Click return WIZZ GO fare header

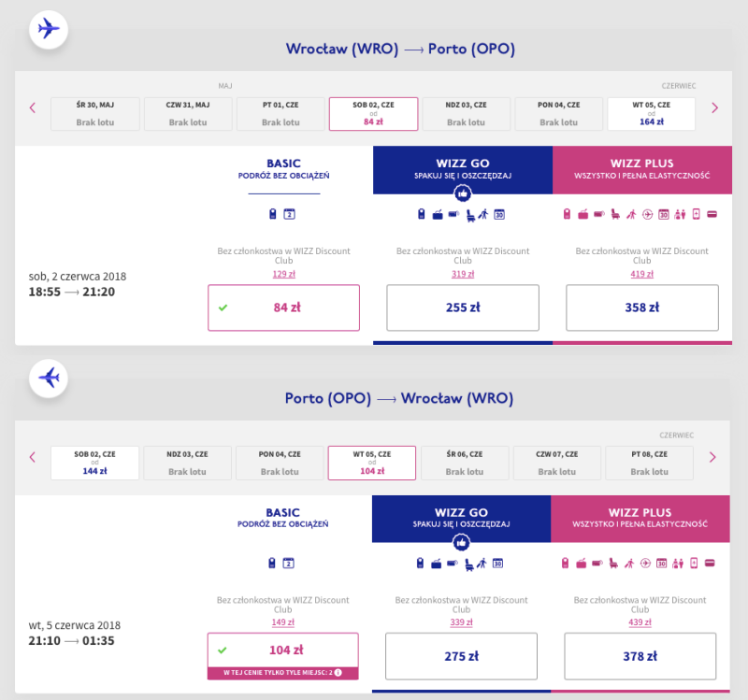point(461,519)
